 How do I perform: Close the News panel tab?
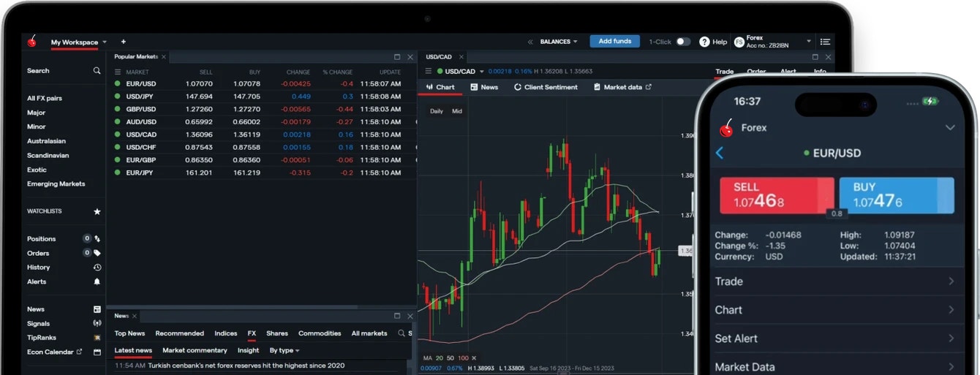pos(134,316)
